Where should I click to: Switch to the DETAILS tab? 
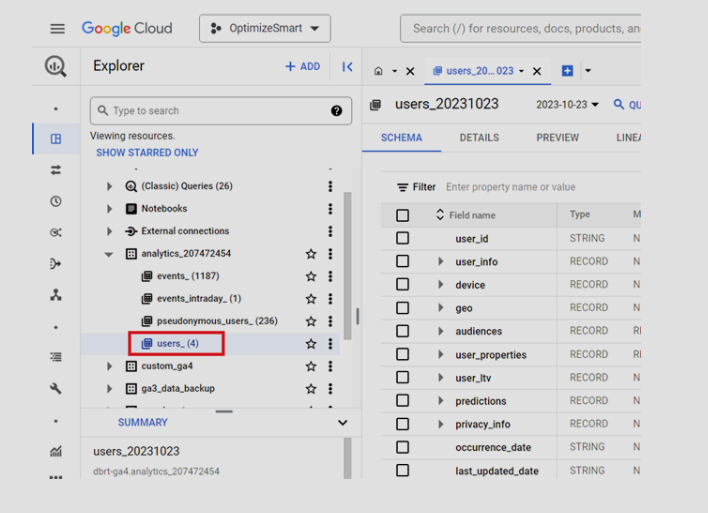click(480, 138)
